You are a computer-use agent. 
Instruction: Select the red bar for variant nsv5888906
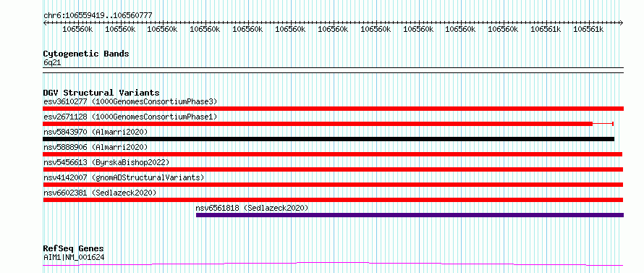click(x=333, y=154)
